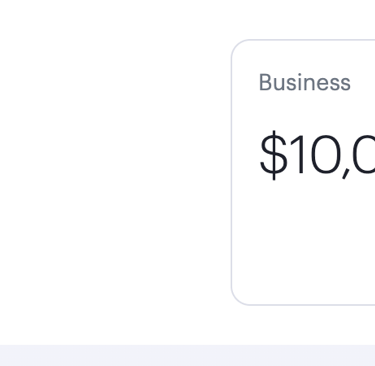Click the card's bottom-left rounded corner

(x=237, y=299)
